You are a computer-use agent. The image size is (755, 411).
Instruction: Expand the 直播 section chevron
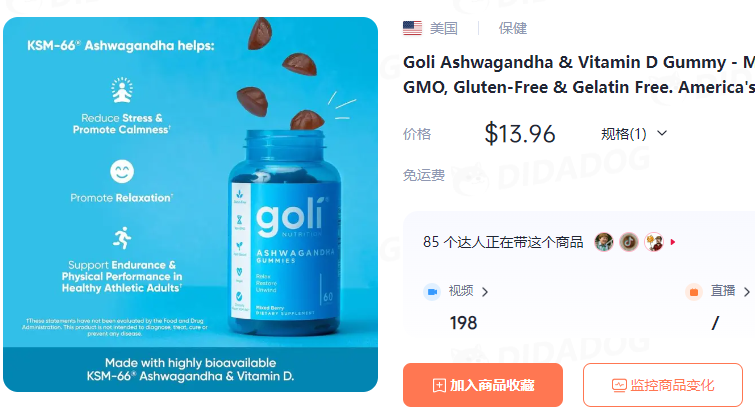747,292
